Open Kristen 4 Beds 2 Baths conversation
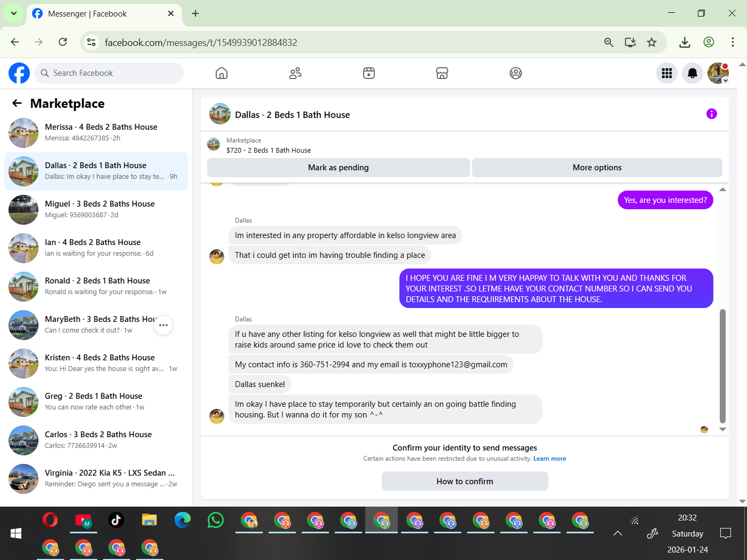This screenshot has height=560, width=747. pos(96,364)
